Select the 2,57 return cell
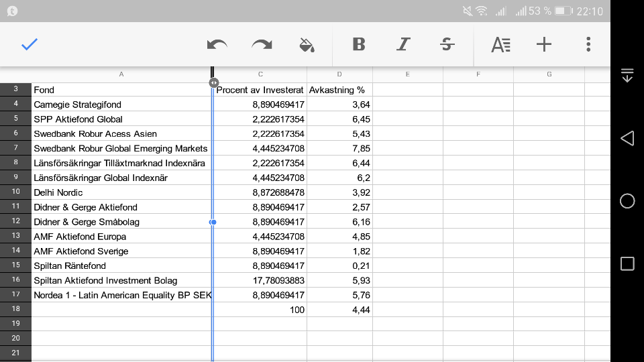The image size is (644, 362). pos(339,207)
